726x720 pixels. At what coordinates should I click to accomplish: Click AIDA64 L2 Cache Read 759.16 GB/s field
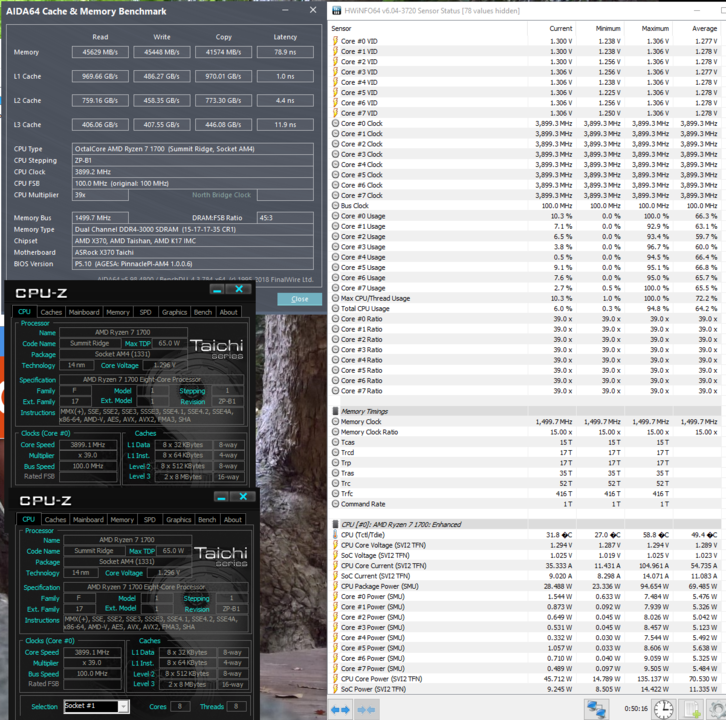(x=100, y=100)
